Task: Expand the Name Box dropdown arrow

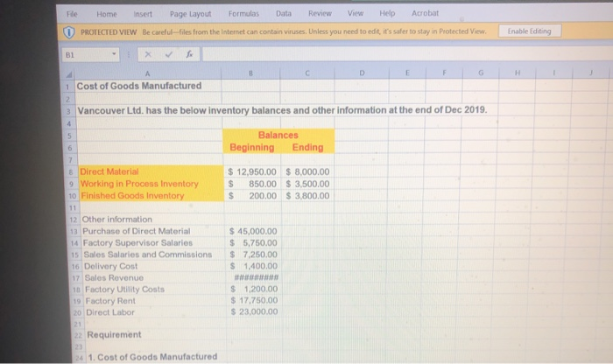Action: pos(114,54)
